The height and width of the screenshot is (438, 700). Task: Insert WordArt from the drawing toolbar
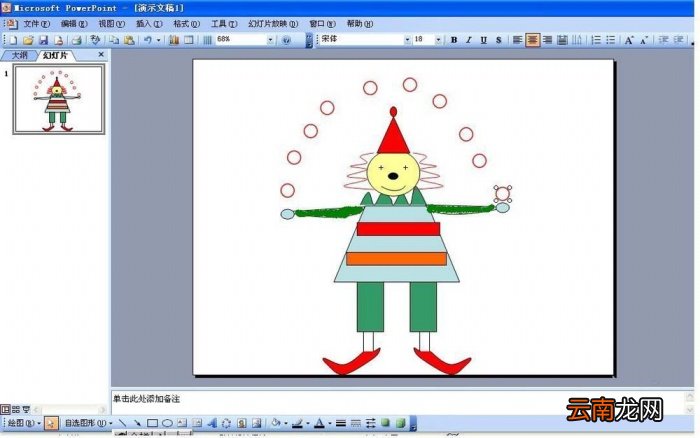point(212,422)
